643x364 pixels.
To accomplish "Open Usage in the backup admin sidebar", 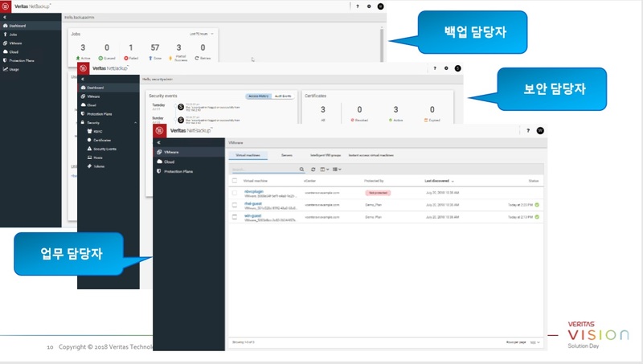I will [11, 69].
